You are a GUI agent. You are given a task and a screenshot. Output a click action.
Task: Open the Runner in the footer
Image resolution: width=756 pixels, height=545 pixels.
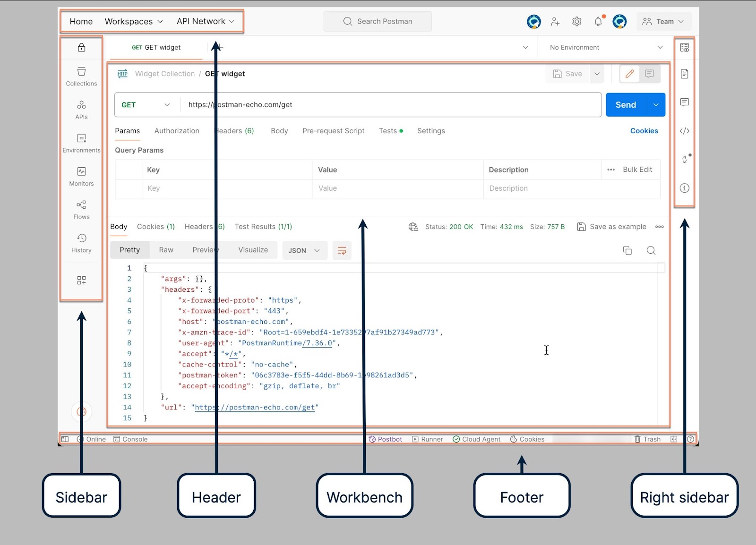(x=428, y=439)
